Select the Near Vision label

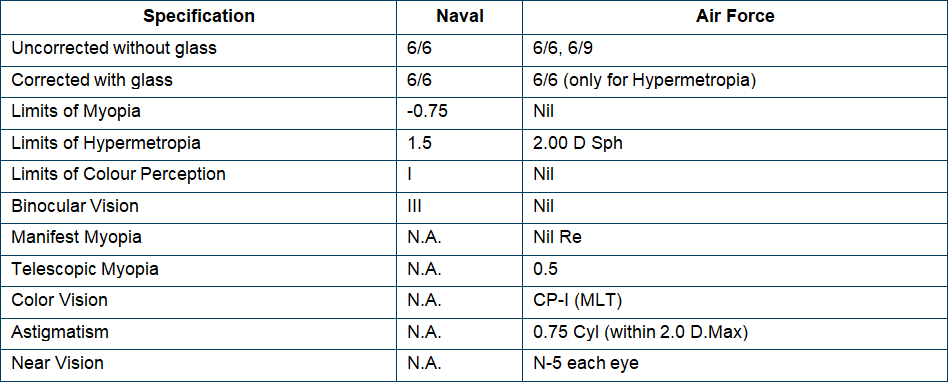pos(57,363)
